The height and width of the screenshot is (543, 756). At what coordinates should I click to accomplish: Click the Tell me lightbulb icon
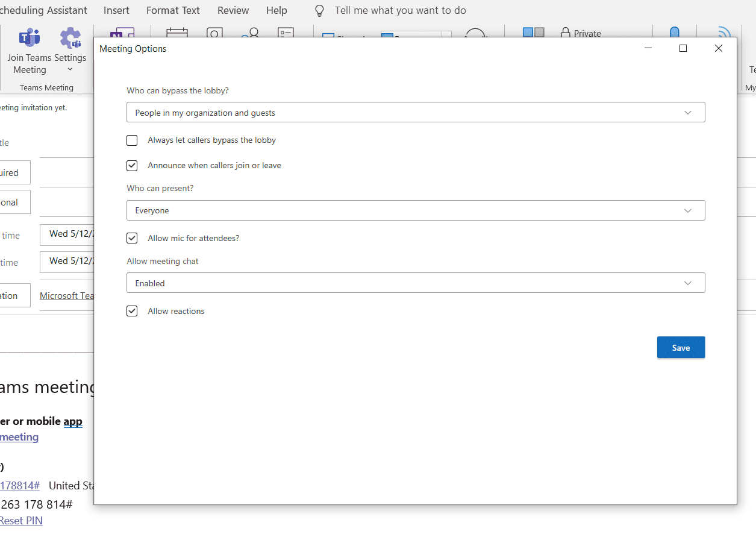point(320,11)
